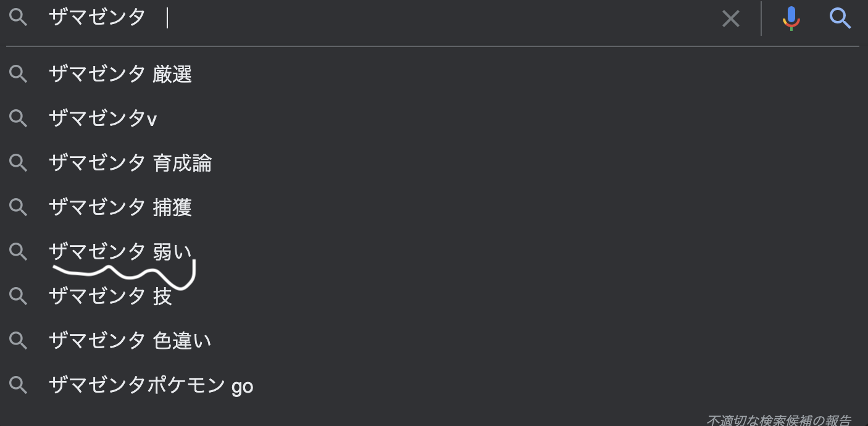868x426 pixels.
Task: Click the blue search submit icon
Action: click(840, 19)
